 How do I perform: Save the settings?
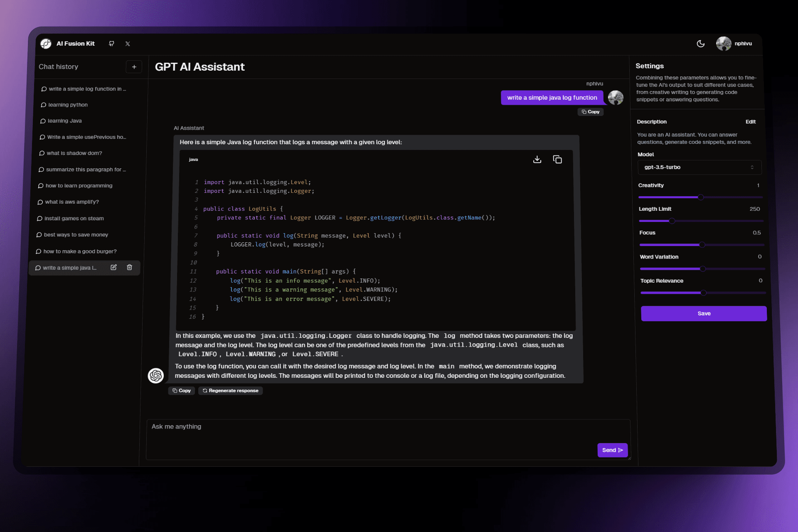point(704,313)
